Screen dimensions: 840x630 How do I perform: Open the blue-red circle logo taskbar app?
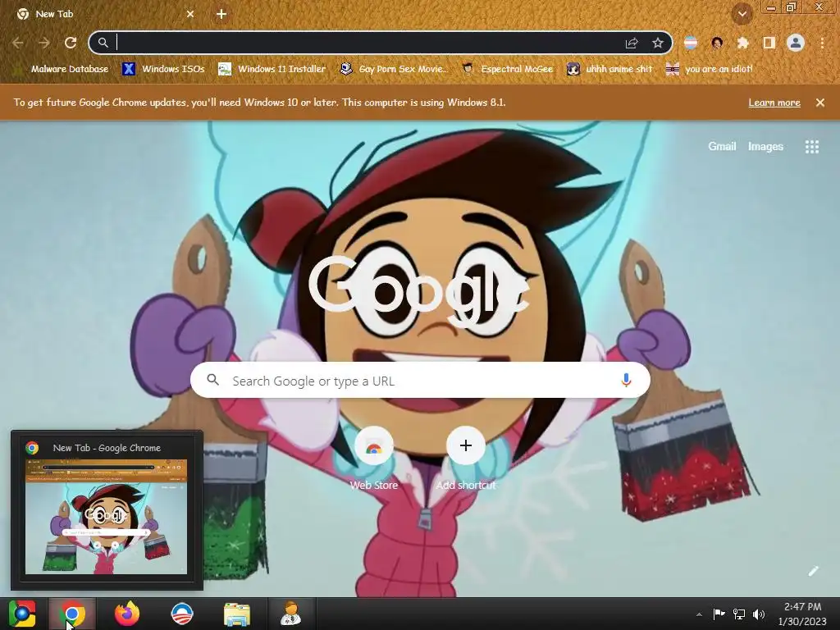[x=181, y=614]
